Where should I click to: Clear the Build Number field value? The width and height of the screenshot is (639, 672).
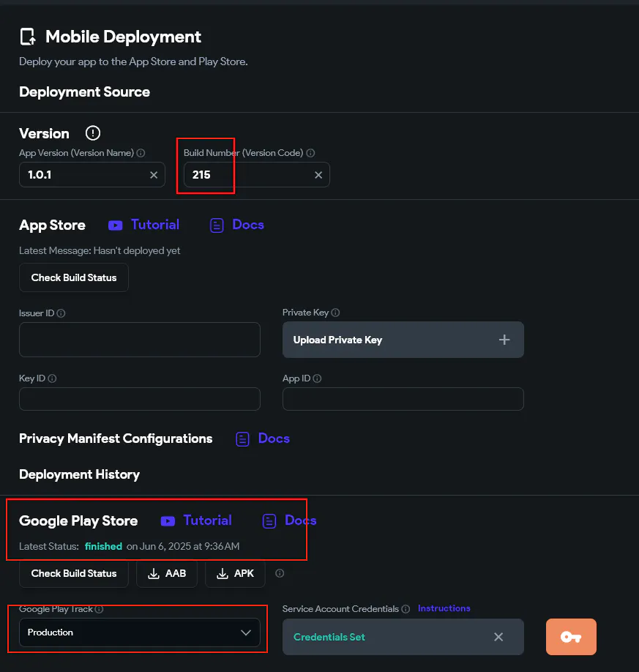click(318, 175)
